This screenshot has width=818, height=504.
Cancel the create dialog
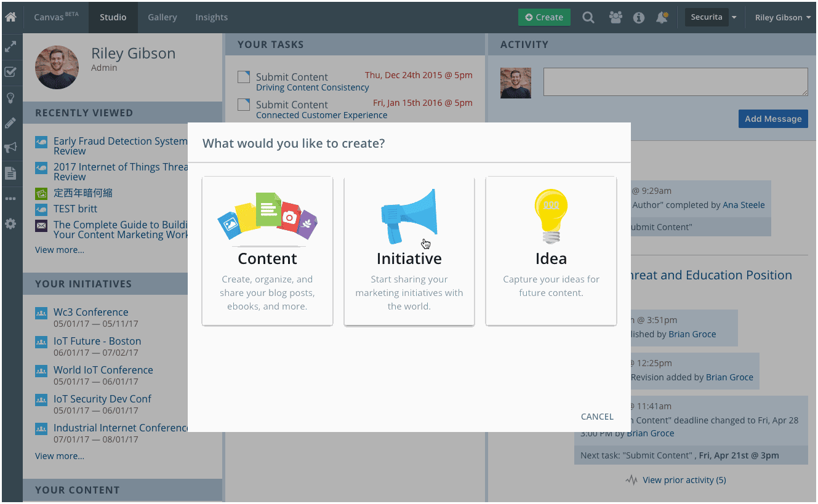click(x=597, y=417)
